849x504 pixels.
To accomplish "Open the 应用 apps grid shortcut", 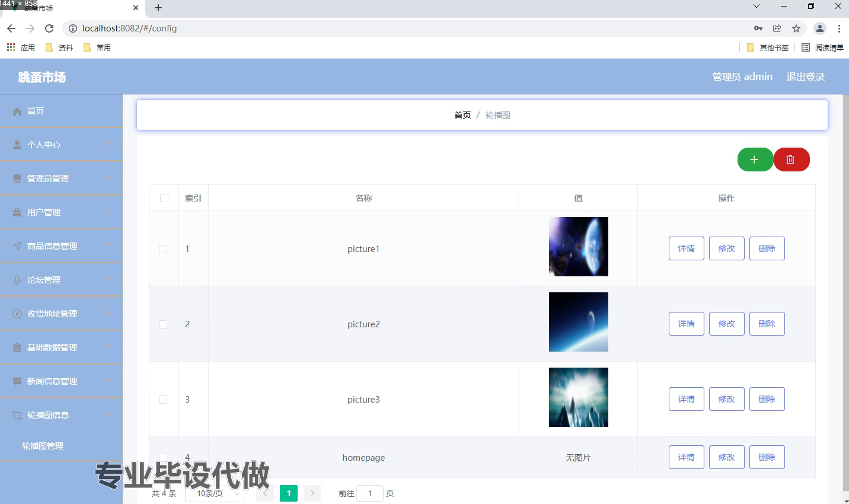I will click(21, 47).
